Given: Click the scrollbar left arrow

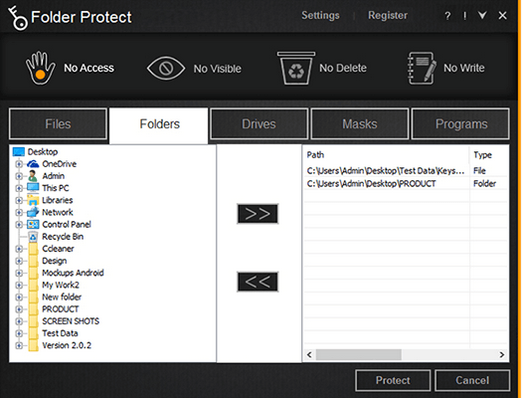Looking at the screenshot, I should [309, 355].
